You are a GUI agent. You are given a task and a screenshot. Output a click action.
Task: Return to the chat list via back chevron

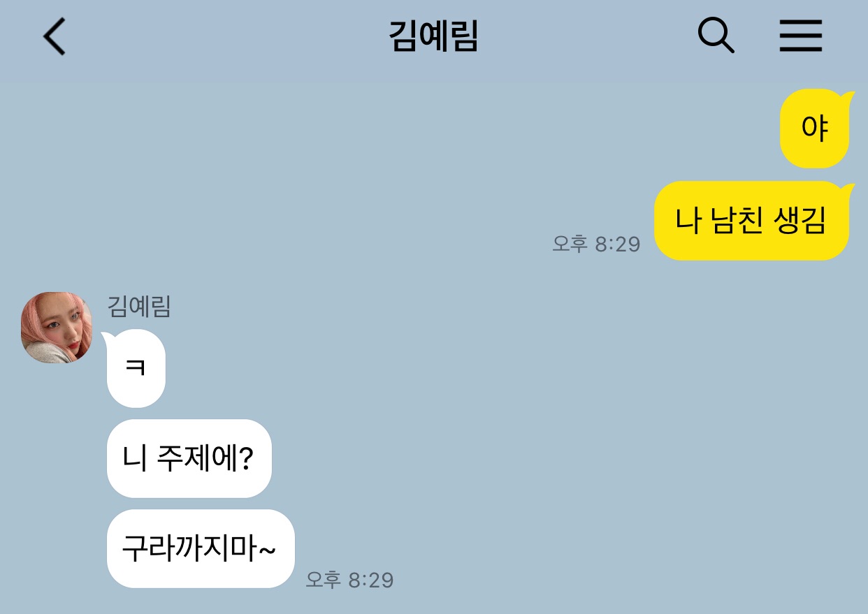pyautogui.click(x=55, y=36)
